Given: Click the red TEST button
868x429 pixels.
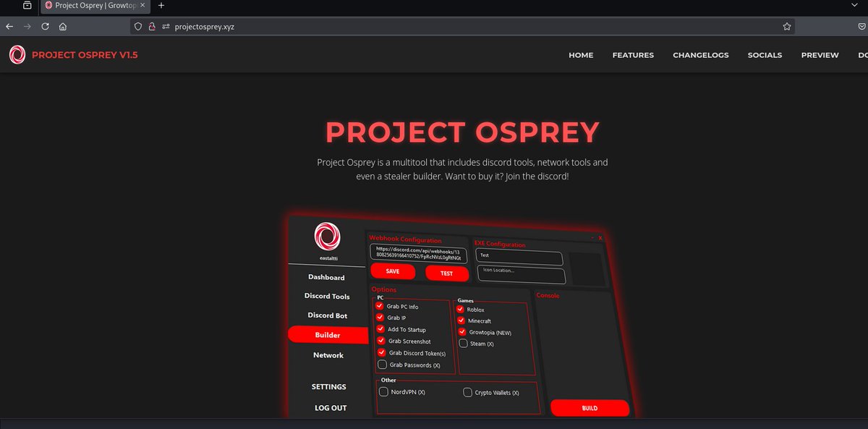Looking at the screenshot, I should point(447,273).
